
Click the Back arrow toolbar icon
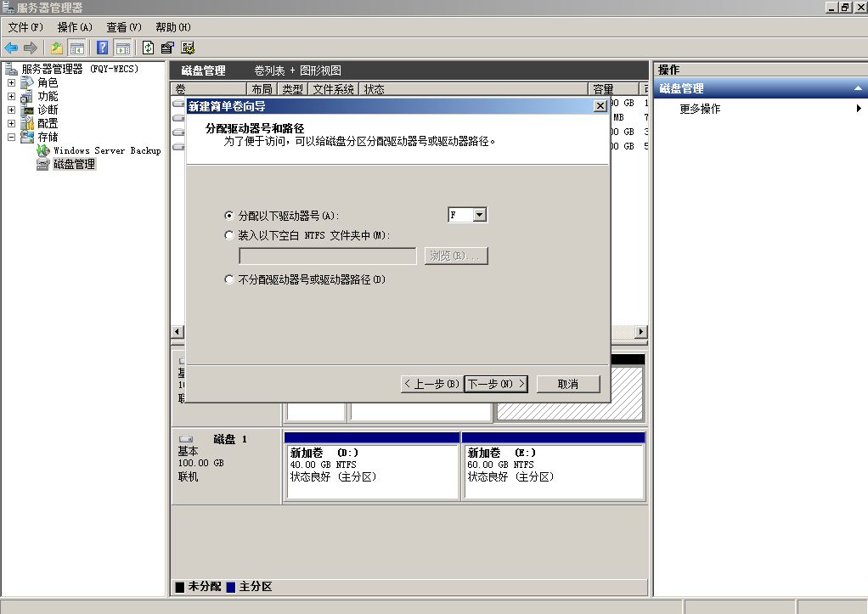click(x=11, y=48)
